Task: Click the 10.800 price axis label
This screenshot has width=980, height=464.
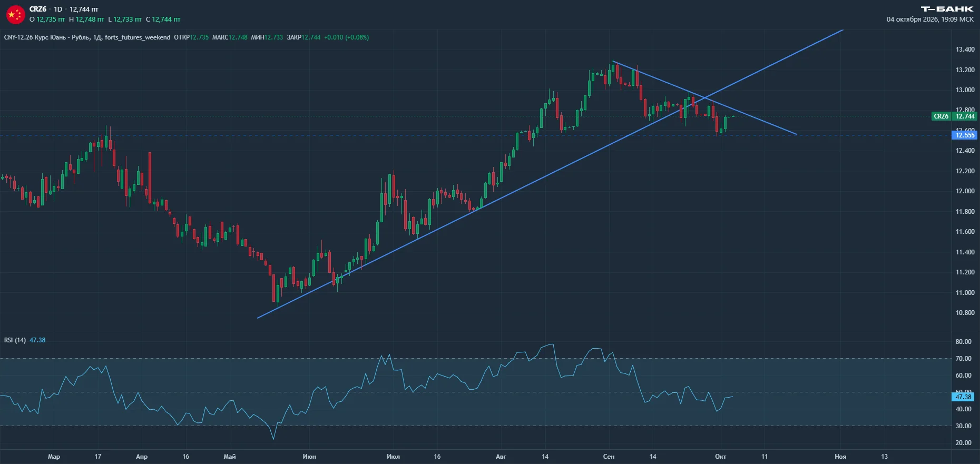Action: point(965,313)
